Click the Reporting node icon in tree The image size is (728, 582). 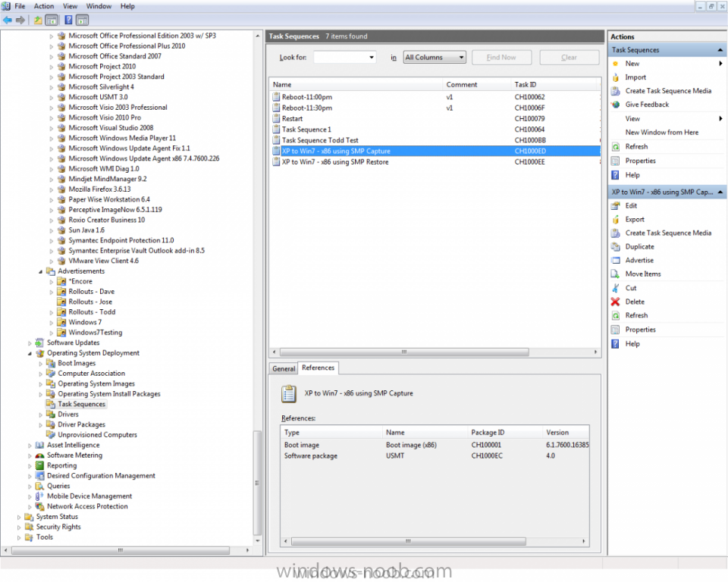pos(40,465)
